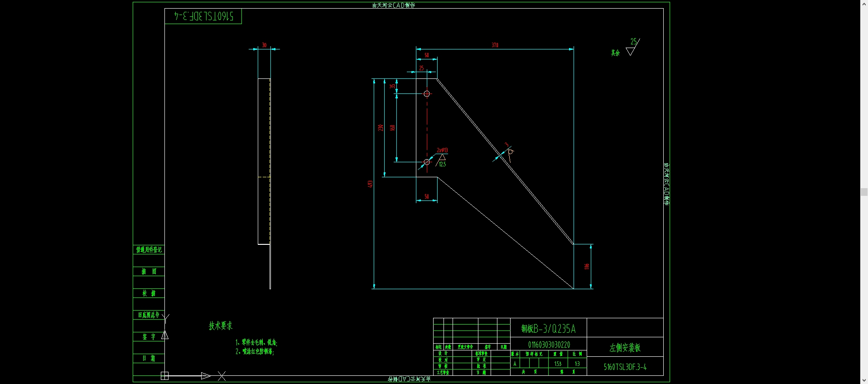The image size is (868, 384).
Task: Click the "版本" header cell
Action: pyautogui.click(x=515, y=354)
